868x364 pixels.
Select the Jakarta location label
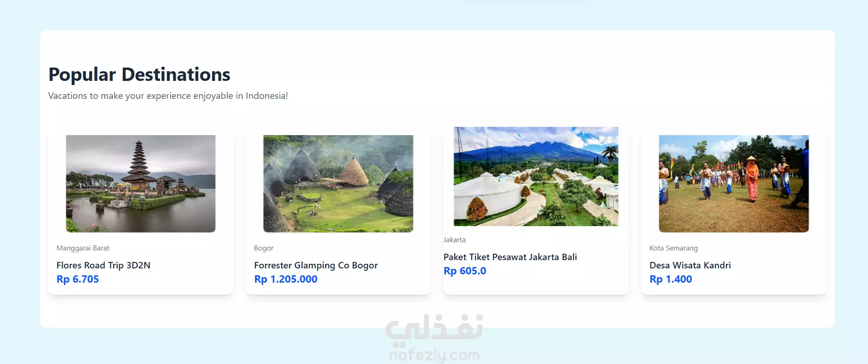pyautogui.click(x=454, y=240)
